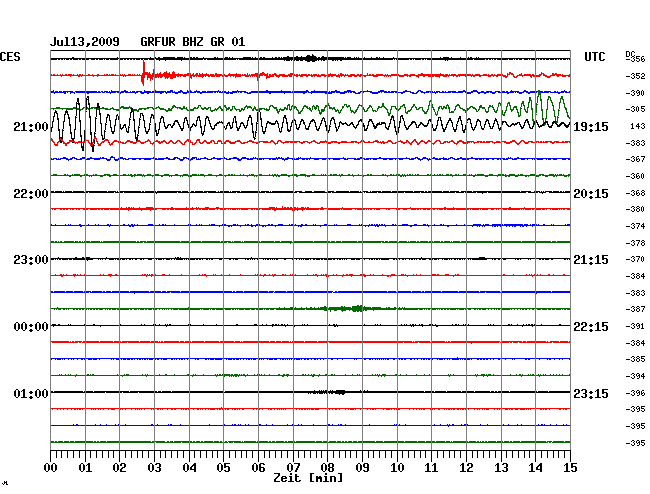Select the DC offset value -374

(x=635, y=226)
